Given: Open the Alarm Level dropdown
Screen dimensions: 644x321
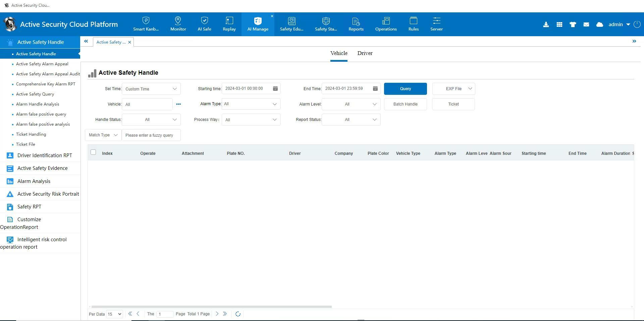Looking at the screenshot, I should [351, 104].
